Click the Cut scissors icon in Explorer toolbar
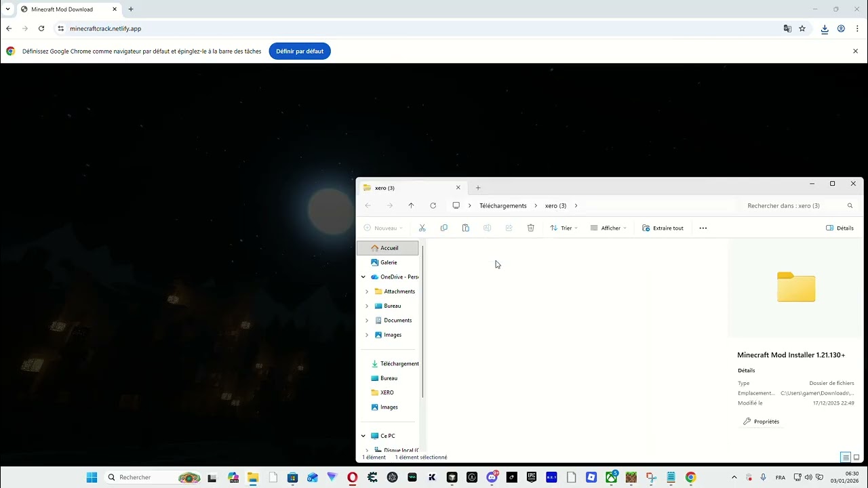The image size is (868, 488). [422, 228]
